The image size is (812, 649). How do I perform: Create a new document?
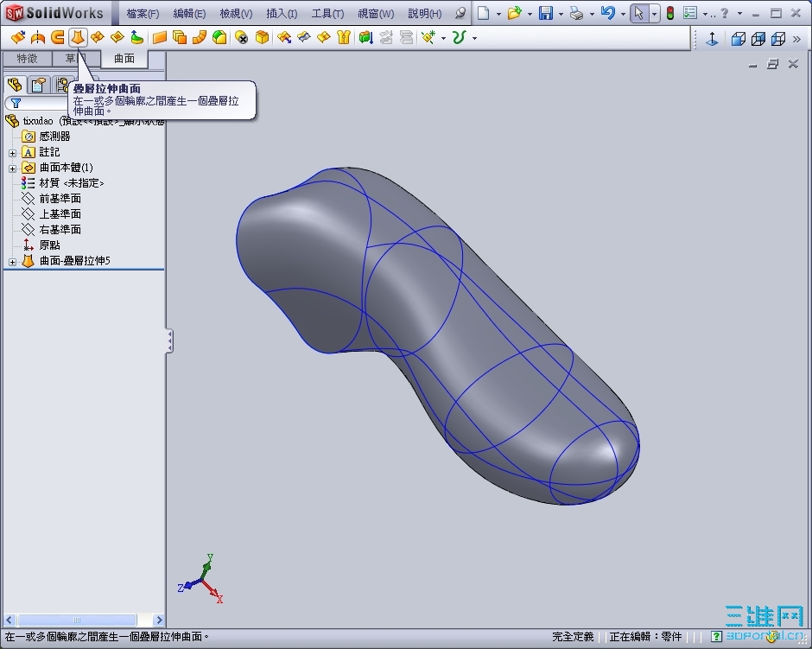tap(483, 14)
